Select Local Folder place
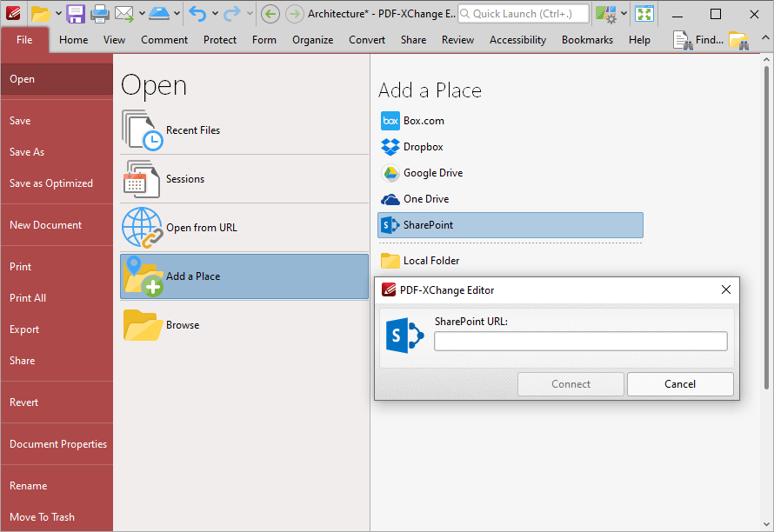 510,261
